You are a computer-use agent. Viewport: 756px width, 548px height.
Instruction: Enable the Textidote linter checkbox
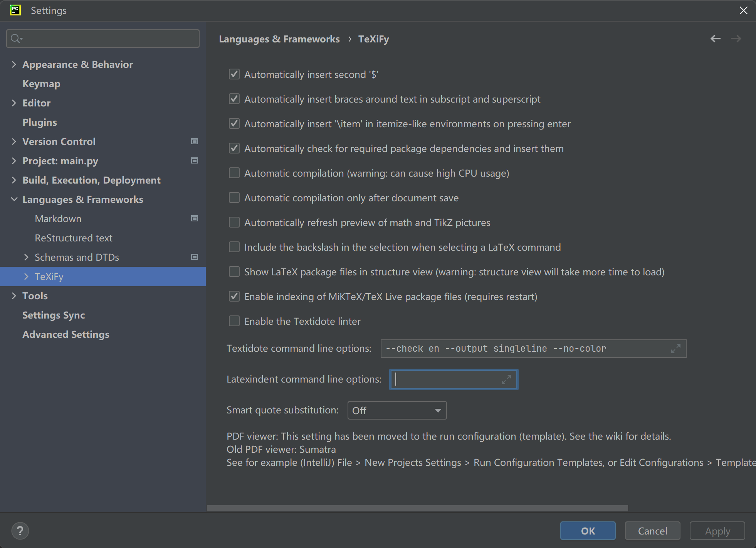click(x=234, y=321)
